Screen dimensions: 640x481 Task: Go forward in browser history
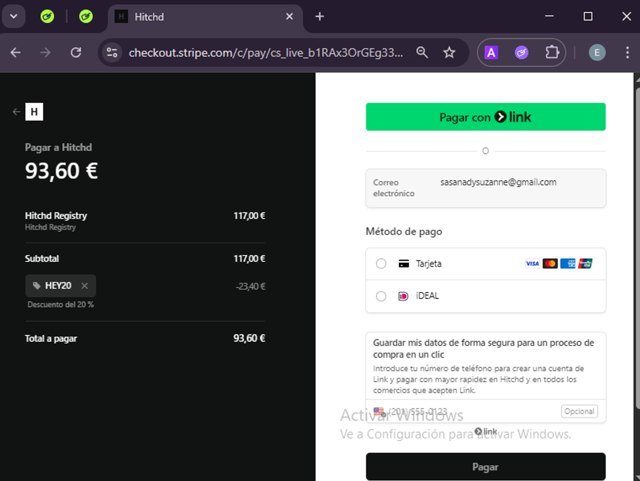tap(46, 52)
